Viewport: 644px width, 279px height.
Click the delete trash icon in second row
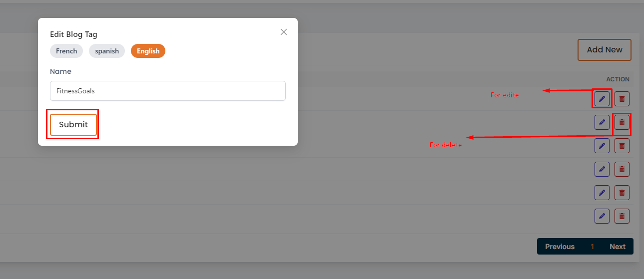click(622, 122)
